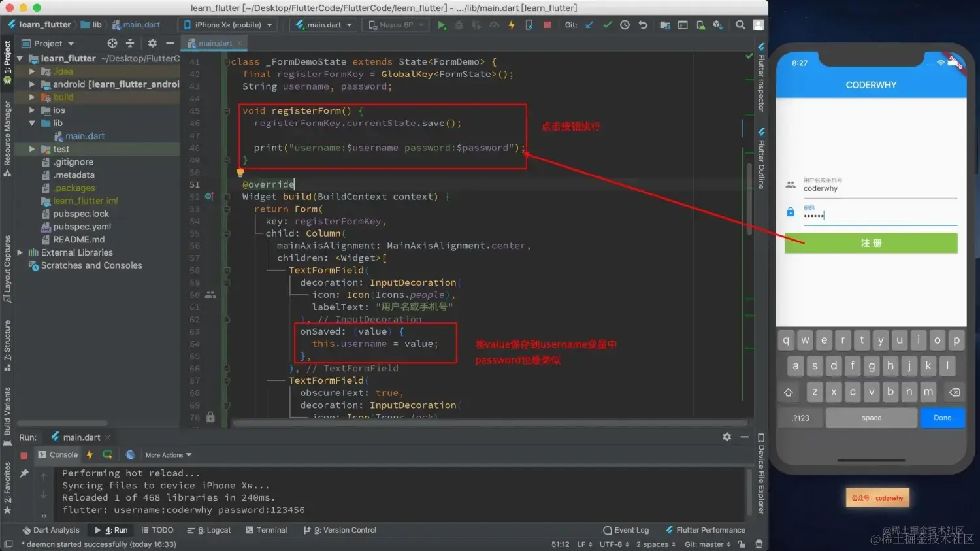
Task: Open the Version Control tool window tab
Action: (340, 530)
